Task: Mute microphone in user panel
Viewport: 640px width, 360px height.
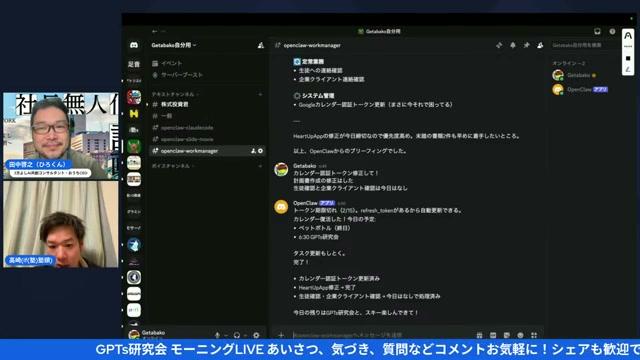Action: pyautogui.click(x=217, y=335)
